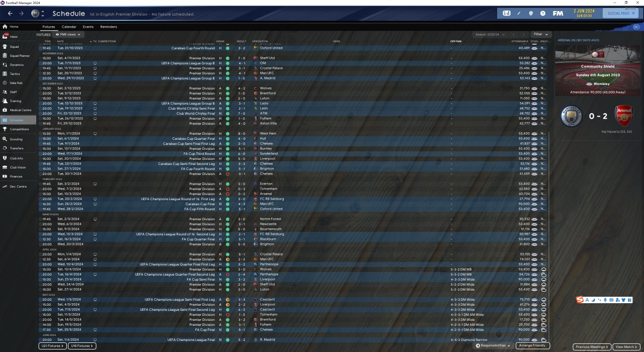Click the Manchester City club badge in header
This screenshot has height=352, width=644.
click(35, 14)
